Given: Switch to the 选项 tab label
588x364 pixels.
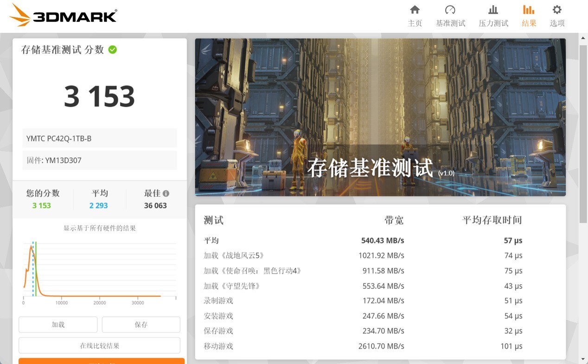Looking at the screenshot, I should coord(557,23).
